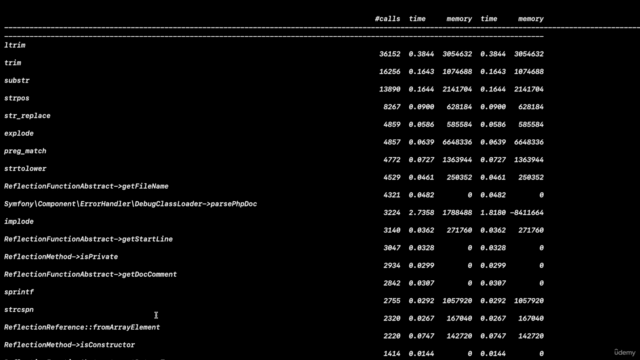The height and width of the screenshot is (360, 640).
Task: Click ReflectionFunctionAbstract->getStartLine entry
Action: tap(89, 239)
